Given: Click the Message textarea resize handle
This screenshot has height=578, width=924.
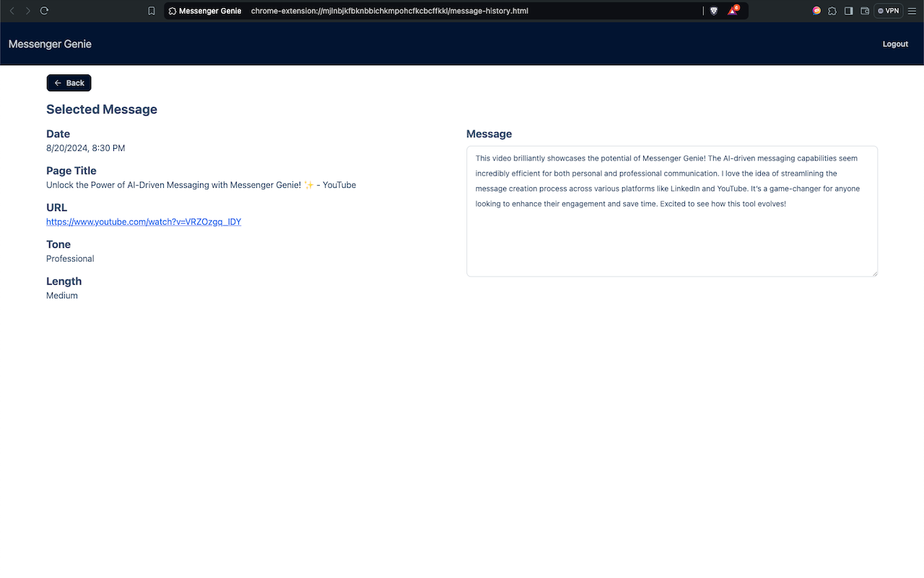Looking at the screenshot, I should (874, 273).
